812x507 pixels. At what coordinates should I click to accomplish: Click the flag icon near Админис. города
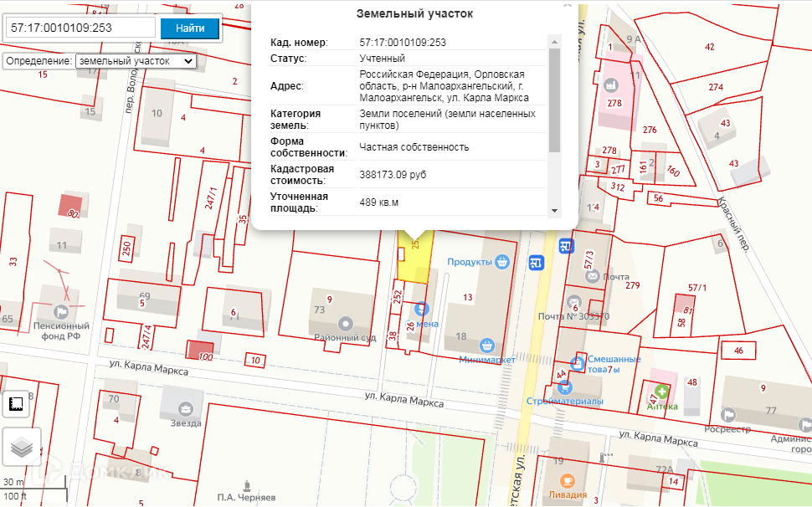coord(805,425)
